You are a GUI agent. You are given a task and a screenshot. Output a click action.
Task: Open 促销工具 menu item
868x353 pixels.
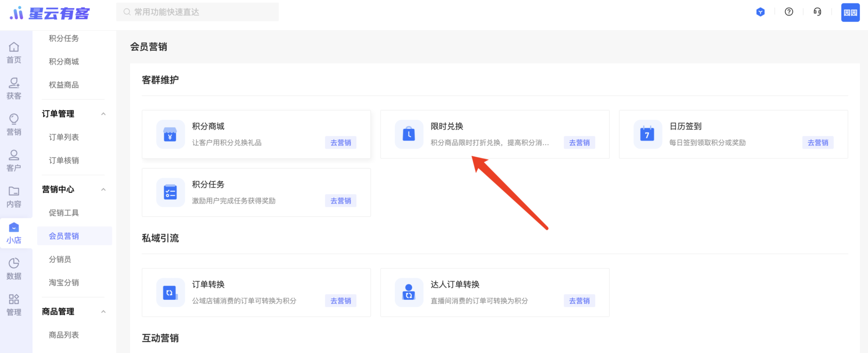point(64,212)
